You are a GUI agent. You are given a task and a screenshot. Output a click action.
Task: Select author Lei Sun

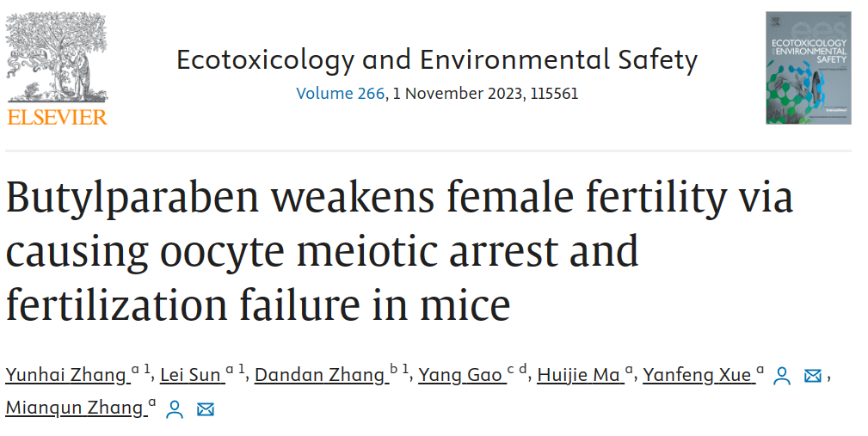click(x=189, y=375)
